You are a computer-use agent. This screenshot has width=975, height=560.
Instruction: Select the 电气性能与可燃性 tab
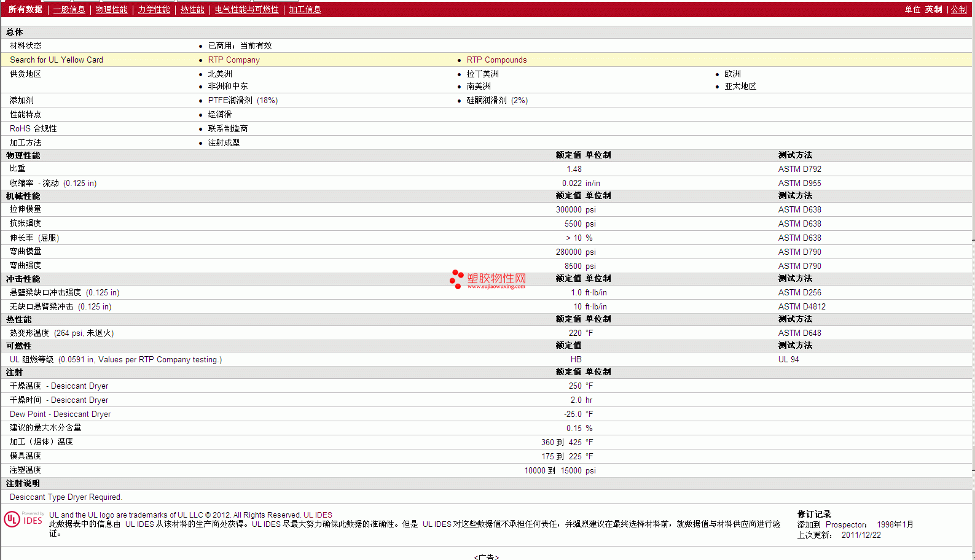click(246, 10)
